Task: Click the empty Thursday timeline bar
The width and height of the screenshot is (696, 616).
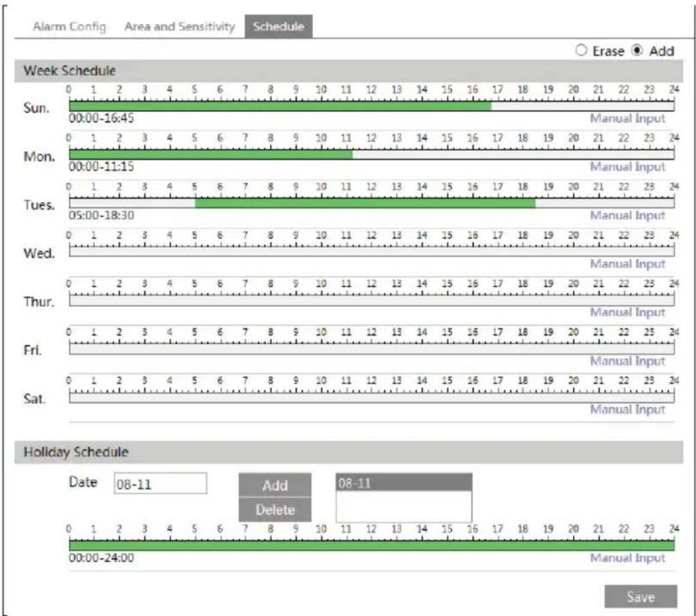Action: 372,300
